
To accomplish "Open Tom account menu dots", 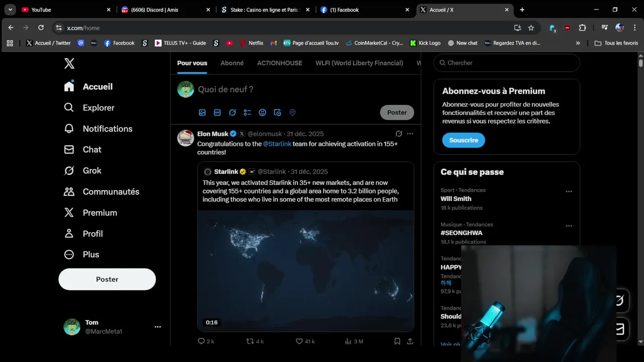I will click(x=157, y=327).
